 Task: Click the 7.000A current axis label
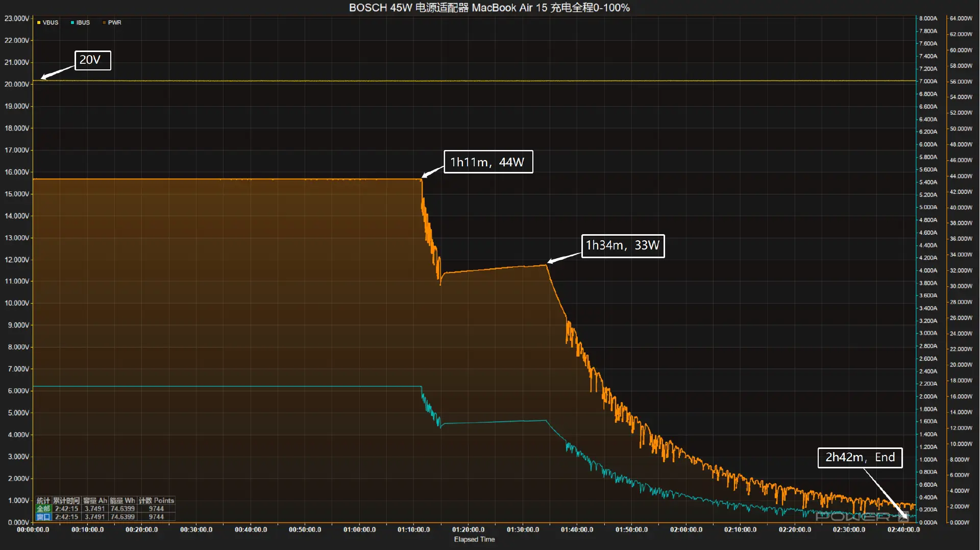[928, 81]
